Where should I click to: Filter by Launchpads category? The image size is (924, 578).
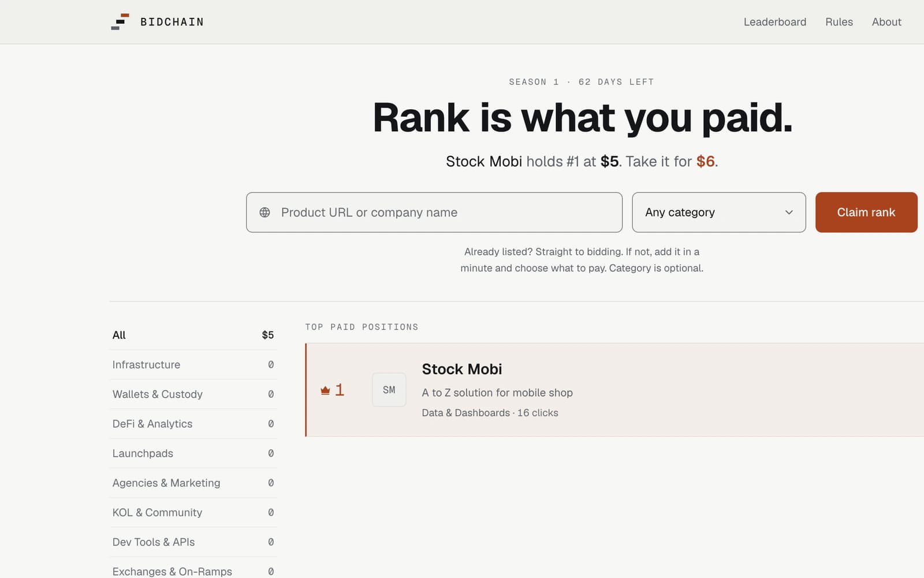click(193, 453)
